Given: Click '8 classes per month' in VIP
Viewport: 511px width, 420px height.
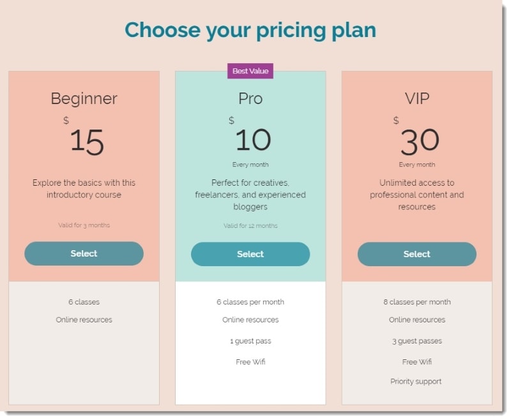Looking at the screenshot, I should pyautogui.click(x=416, y=301).
